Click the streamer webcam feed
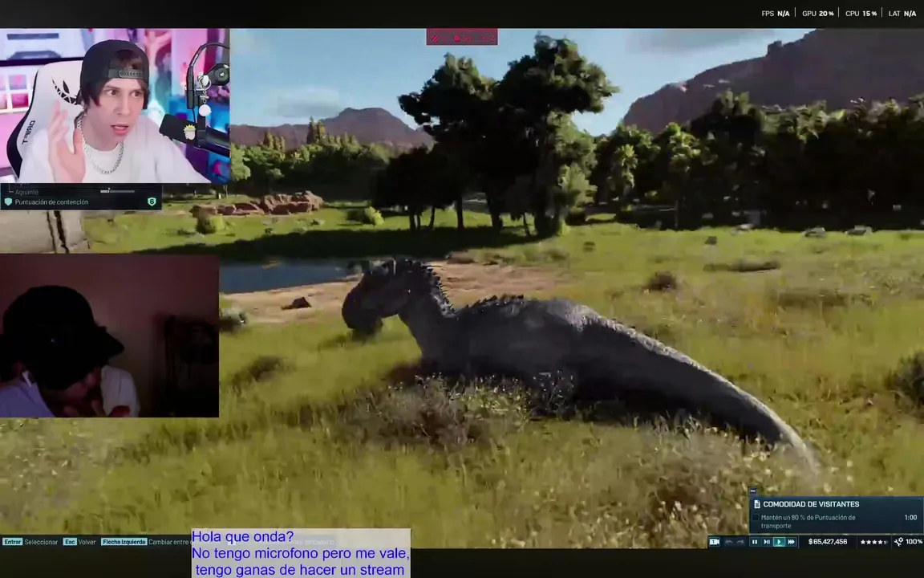Image resolution: width=924 pixels, height=578 pixels. point(115,106)
